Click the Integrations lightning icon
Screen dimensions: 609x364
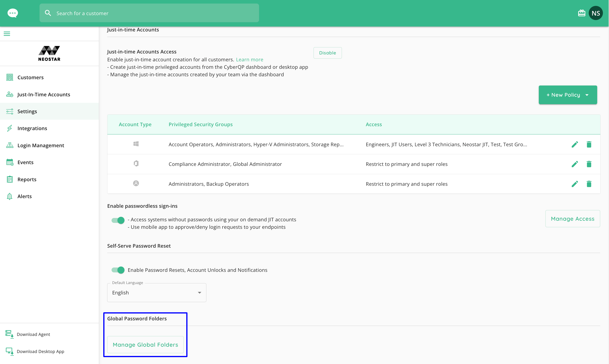coord(10,128)
